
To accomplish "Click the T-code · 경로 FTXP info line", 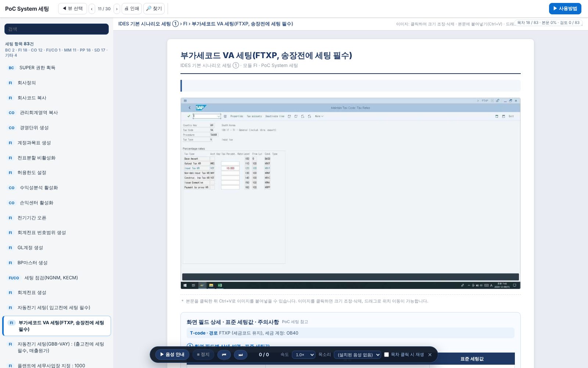I will coord(350,333).
